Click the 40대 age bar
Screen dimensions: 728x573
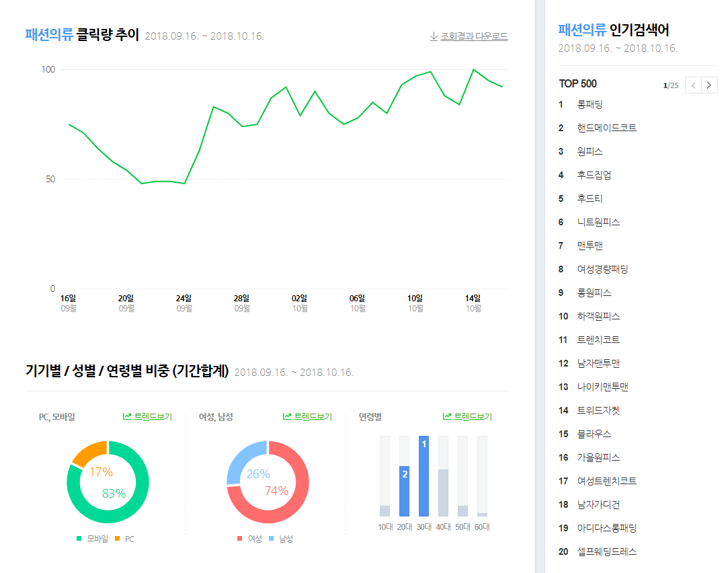[x=444, y=493]
